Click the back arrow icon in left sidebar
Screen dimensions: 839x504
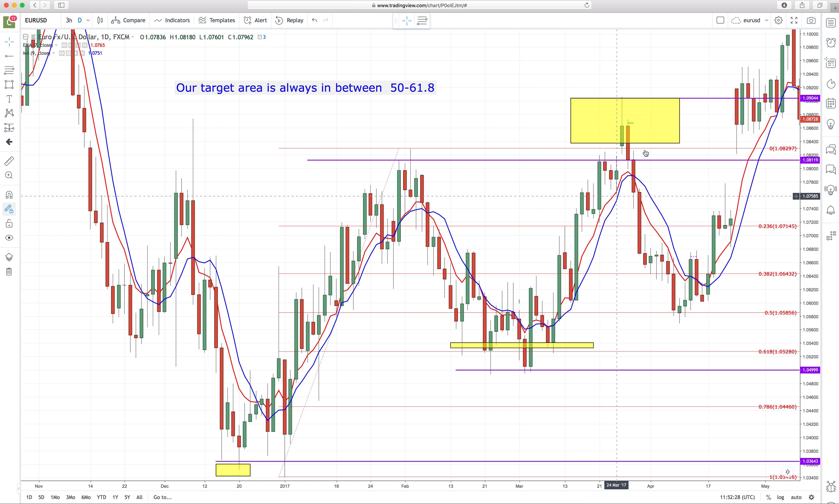click(9, 142)
